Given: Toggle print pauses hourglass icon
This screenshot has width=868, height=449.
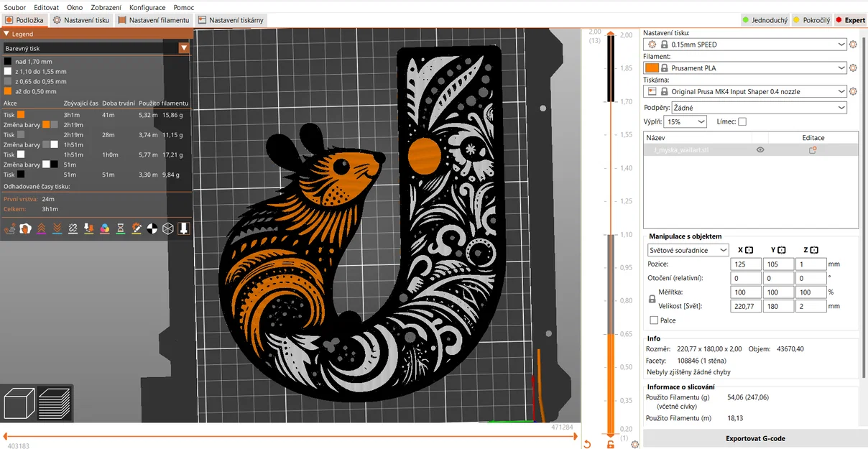Looking at the screenshot, I should [x=120, y=228].
